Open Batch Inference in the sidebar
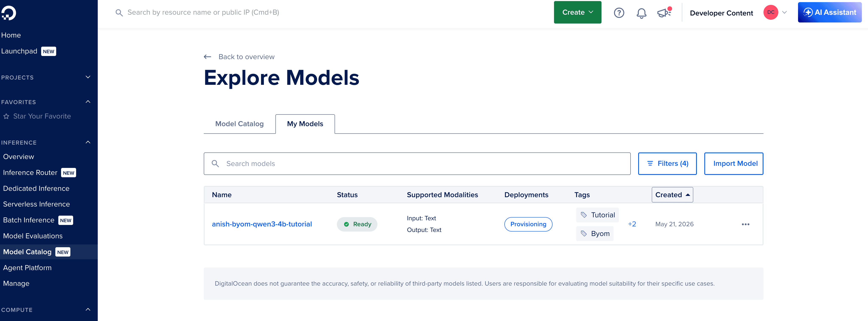 (x=29, y=220)
